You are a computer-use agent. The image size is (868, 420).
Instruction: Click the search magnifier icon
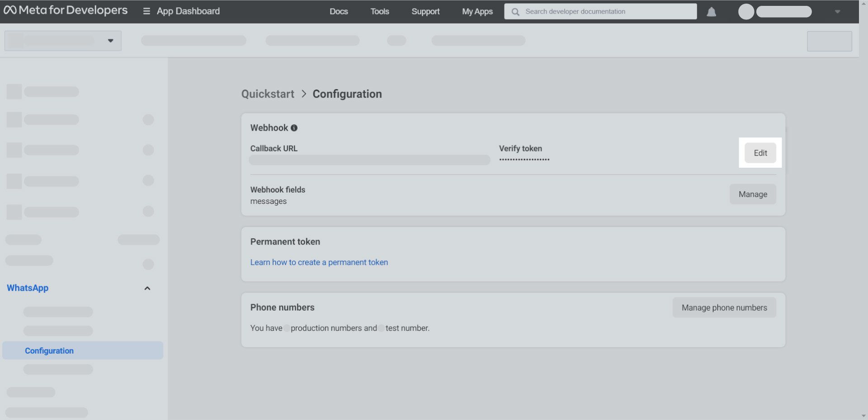[x=515, y=12]
